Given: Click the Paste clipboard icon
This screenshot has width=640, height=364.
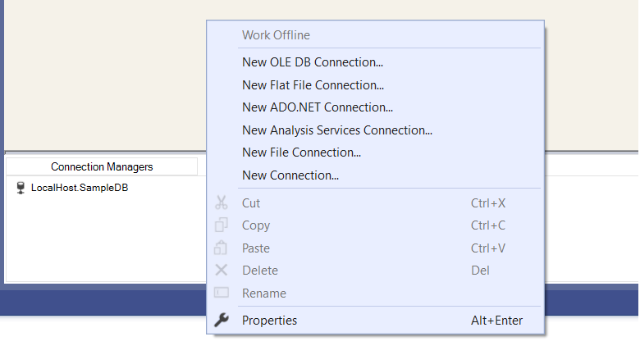Looking at the screenshot, I should 222,248.
